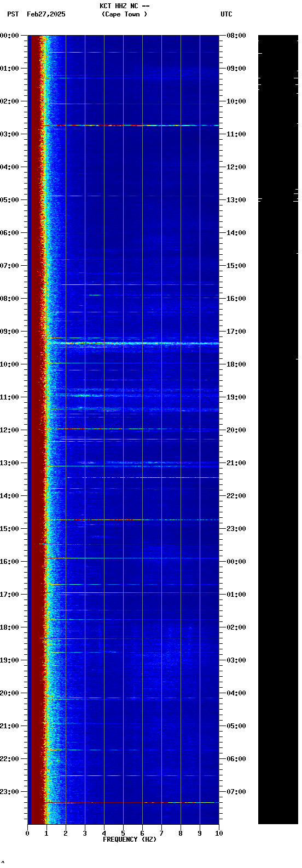The image size is (302, 868).
Task: Click the PST '12:00' time label
Action: 10,430
